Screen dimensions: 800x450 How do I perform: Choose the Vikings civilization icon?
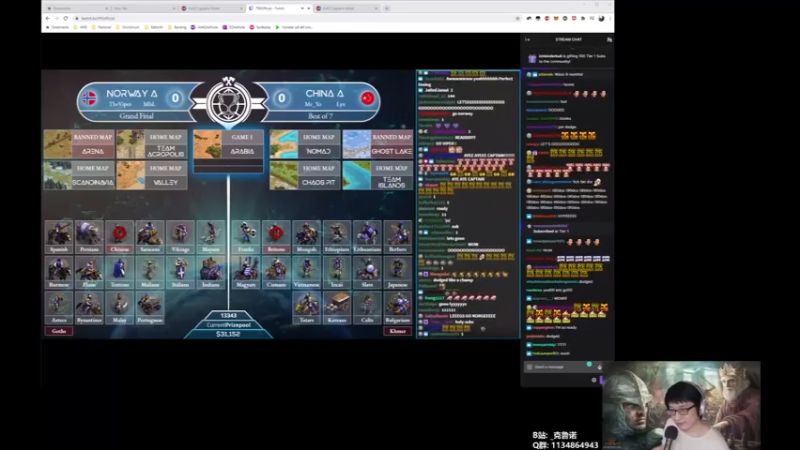tap(180, 237)
